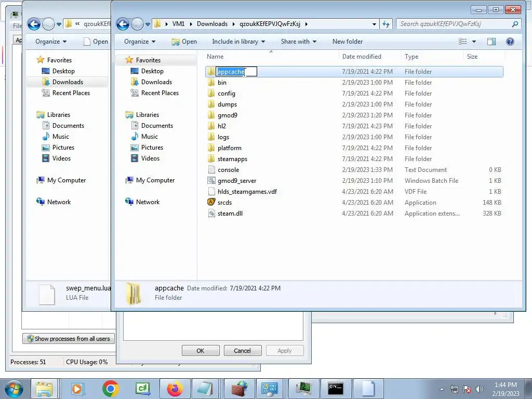
Task: Click the Change your view icon
Action: 462,42
